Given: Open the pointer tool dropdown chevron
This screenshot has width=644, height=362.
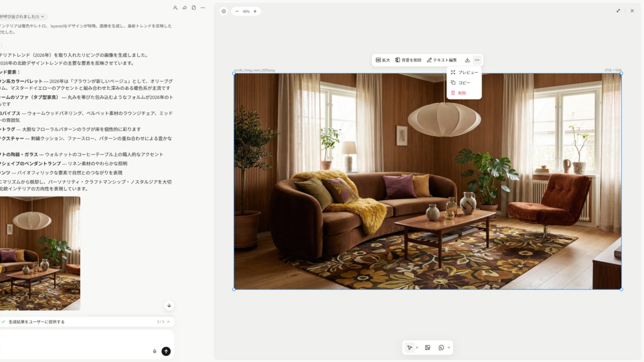Looking at the screenshot, I should tap(417, 348).
